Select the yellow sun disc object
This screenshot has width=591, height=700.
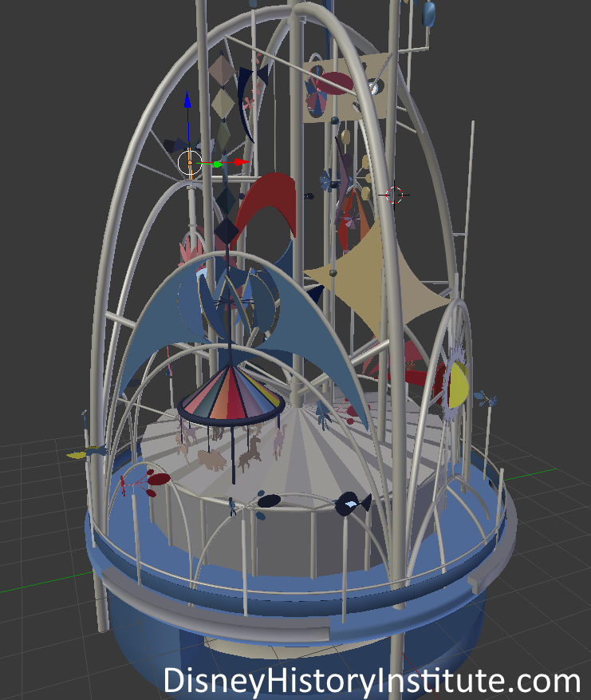(x=457, y=385)
